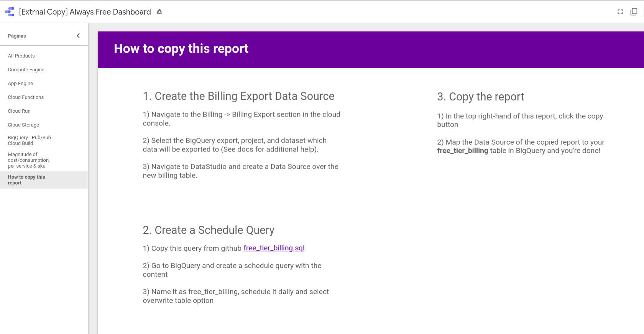Click the Páginas header label

[17, 36]
